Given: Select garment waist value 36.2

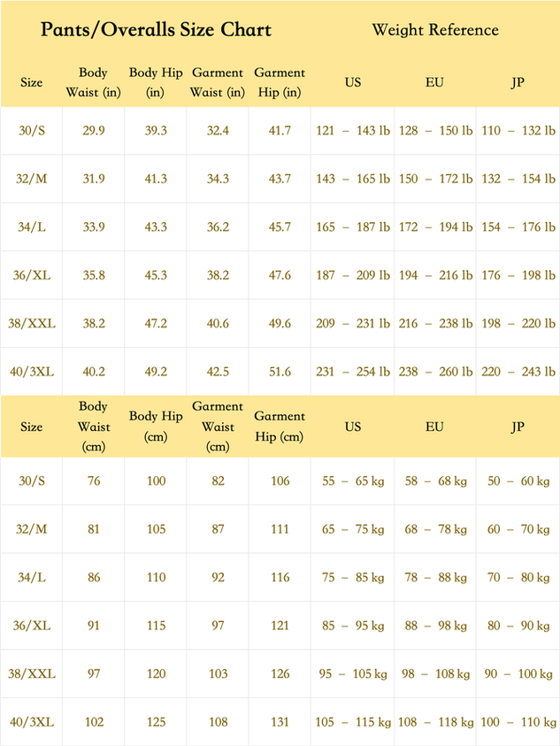Looking at the screenshot, I should [218, 227].
